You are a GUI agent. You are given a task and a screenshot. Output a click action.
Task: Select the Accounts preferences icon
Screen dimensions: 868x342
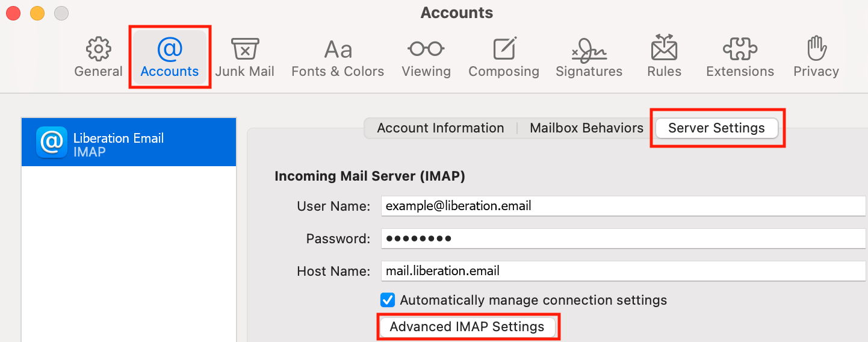[x=170, y=57]
